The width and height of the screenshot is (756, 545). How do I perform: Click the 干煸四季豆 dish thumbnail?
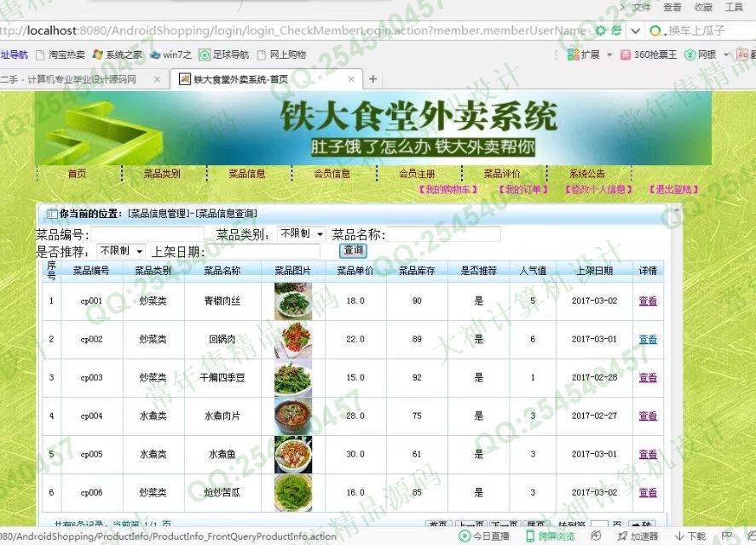pos(293,378)
